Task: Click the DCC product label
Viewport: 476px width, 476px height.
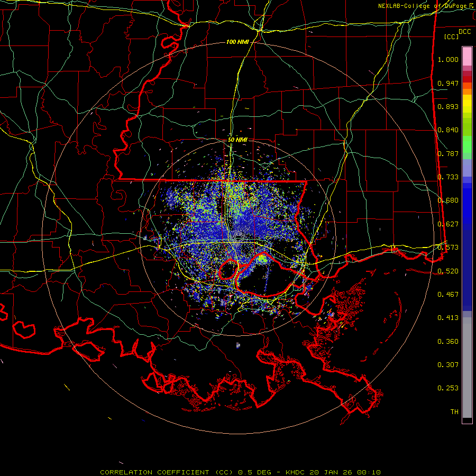Action: point(464,32)
